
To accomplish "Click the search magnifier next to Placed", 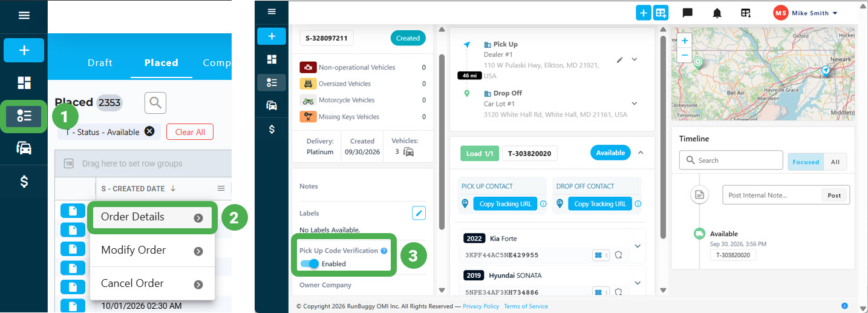I will pos(155,103).
